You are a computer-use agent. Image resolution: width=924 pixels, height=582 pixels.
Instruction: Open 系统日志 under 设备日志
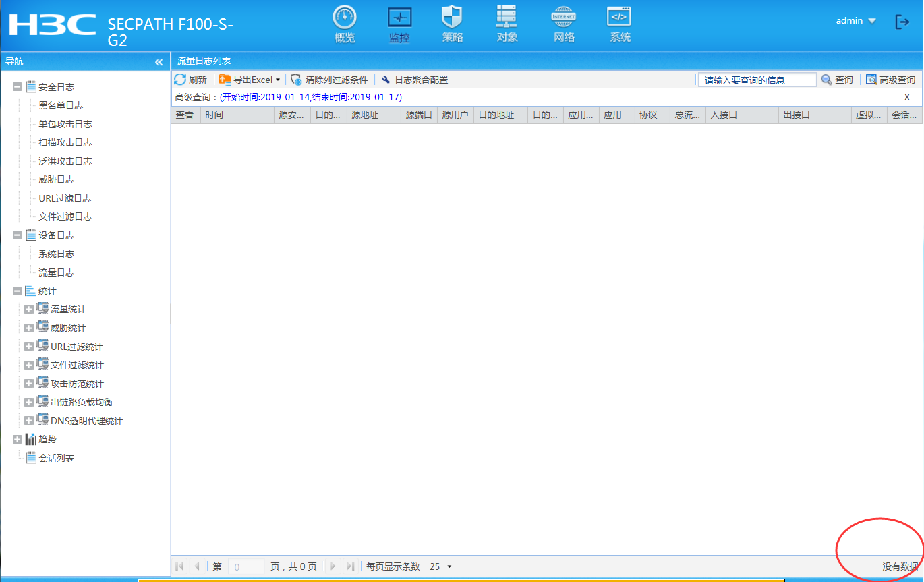point(57,254)
